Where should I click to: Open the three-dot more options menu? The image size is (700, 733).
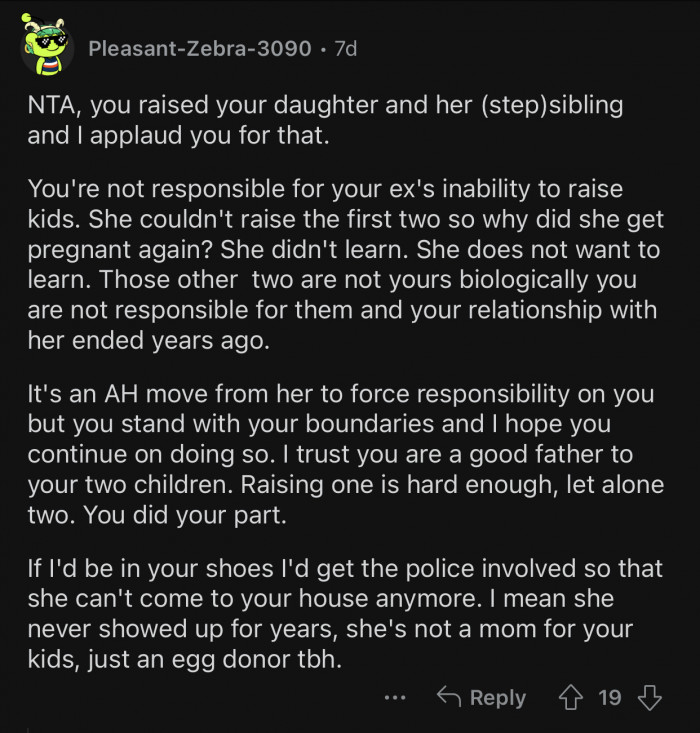tap(395, 698)
